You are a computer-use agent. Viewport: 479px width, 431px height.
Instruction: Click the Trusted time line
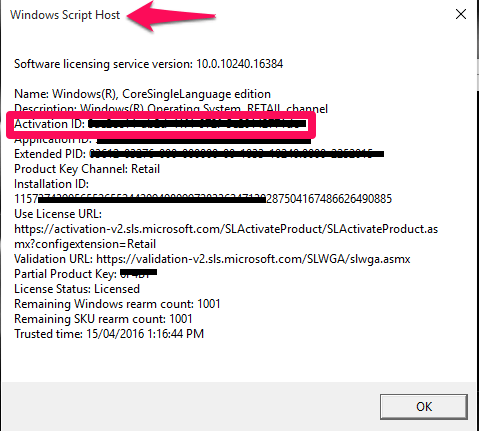109,334
